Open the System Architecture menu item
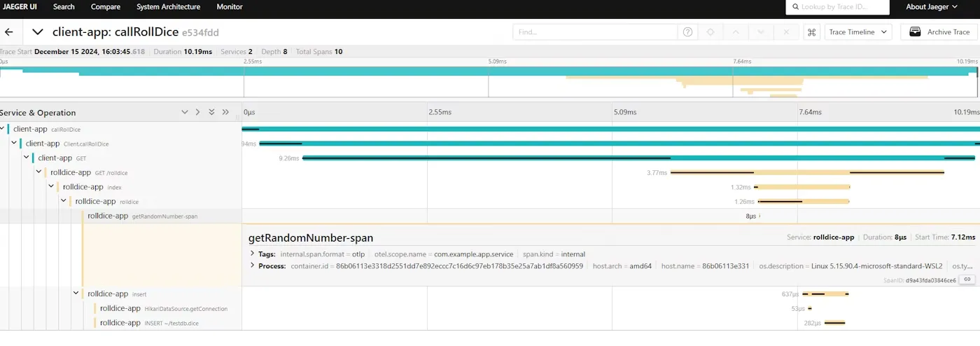 pos(168,7)
